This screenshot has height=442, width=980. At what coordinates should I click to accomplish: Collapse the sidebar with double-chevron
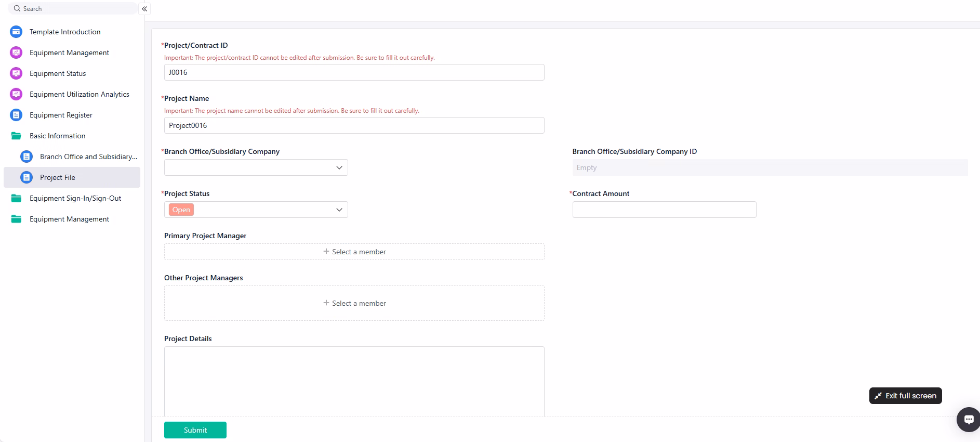point(144,9)
